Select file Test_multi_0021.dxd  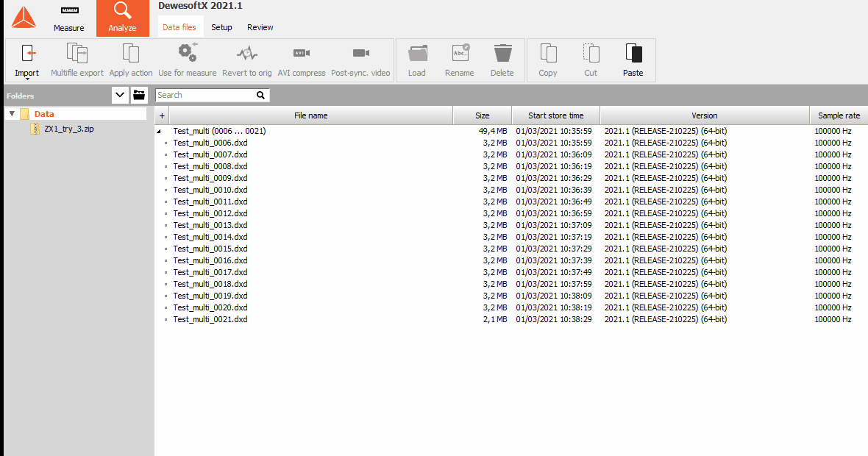click(210, 319)
